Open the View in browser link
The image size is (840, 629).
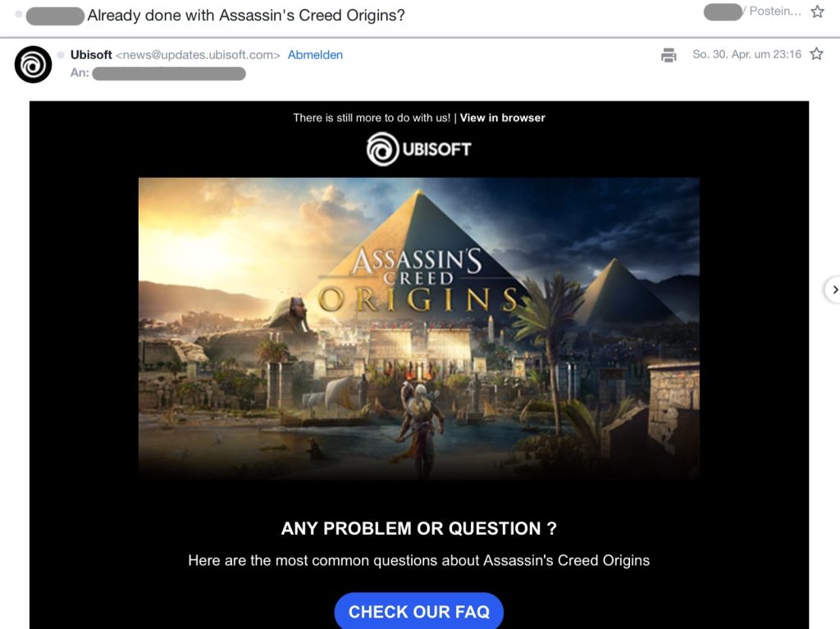pyautogui.click(x=502, y=118)
